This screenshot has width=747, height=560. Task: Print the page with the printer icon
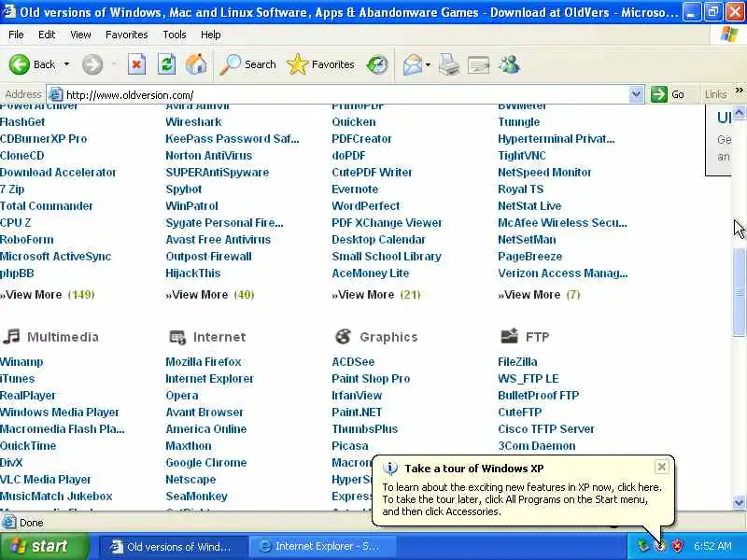click(449, 64)
